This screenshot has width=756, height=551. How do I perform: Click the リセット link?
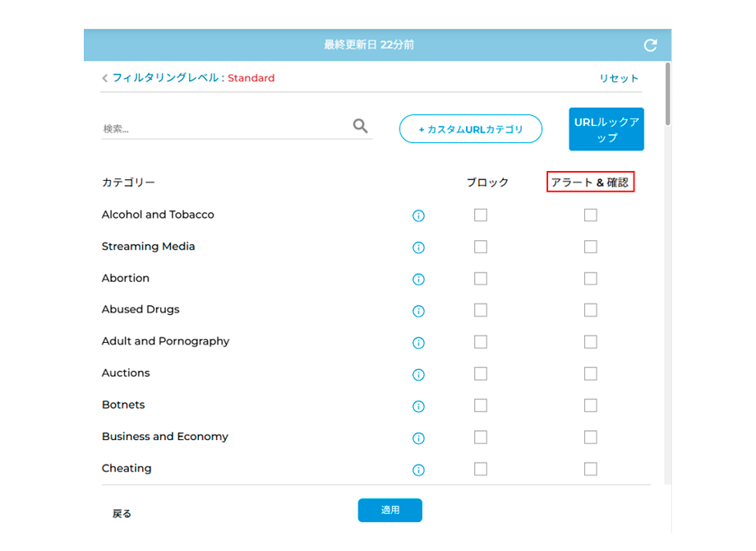pyautogui.click(x=619, y=78)
